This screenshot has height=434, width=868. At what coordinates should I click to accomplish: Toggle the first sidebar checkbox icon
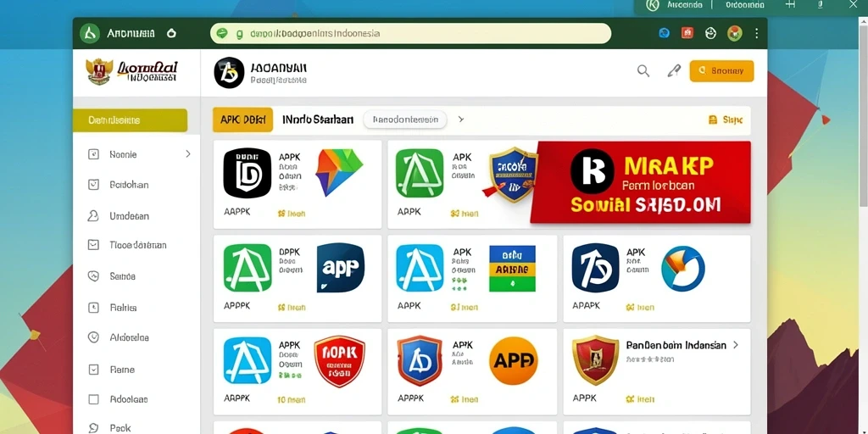coord(93,154)
